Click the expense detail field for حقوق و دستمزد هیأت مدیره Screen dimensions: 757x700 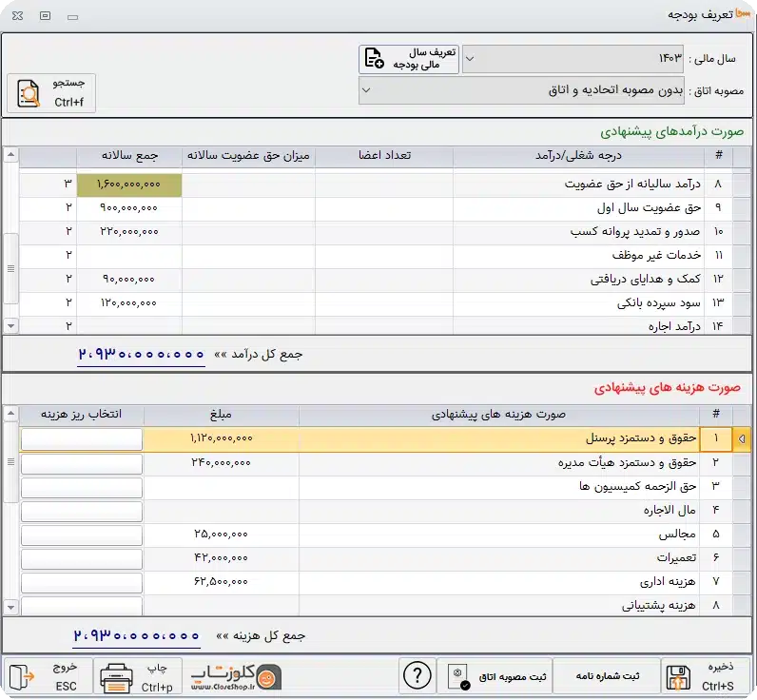82,463
